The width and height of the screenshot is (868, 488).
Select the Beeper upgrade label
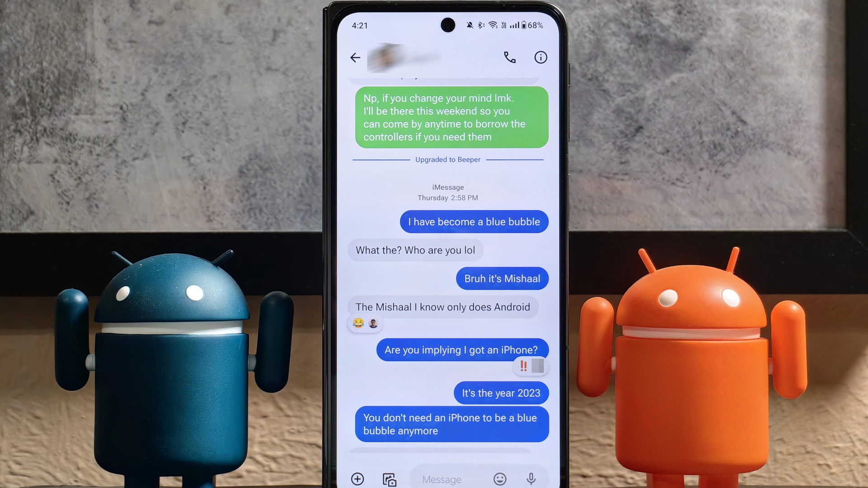tap(448, 159)
